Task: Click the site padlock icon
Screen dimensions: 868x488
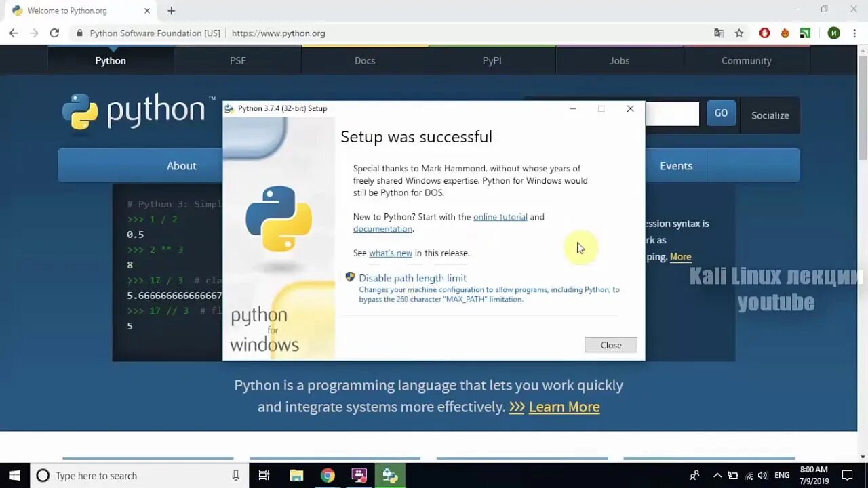Action: (x=79, y=33)
